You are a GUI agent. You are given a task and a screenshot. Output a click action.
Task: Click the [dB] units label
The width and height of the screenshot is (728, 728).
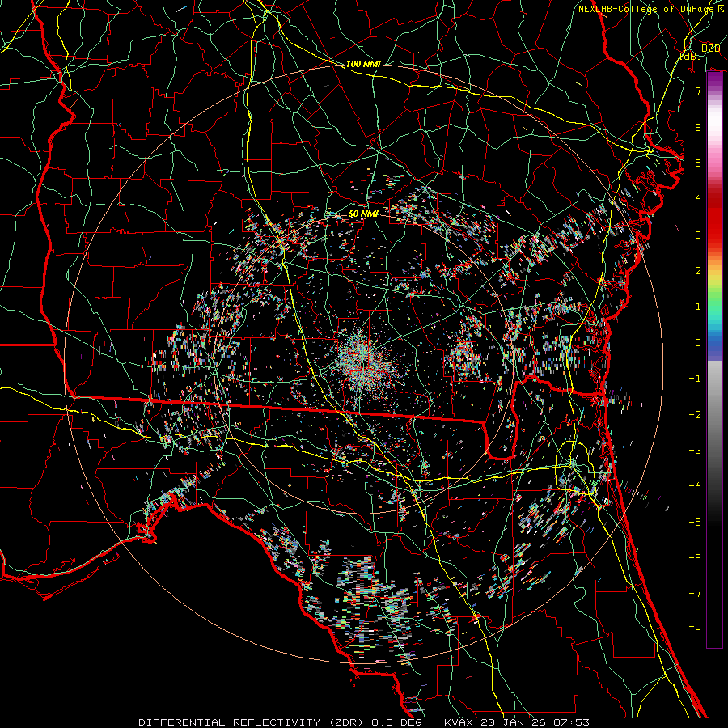[691, 56]
